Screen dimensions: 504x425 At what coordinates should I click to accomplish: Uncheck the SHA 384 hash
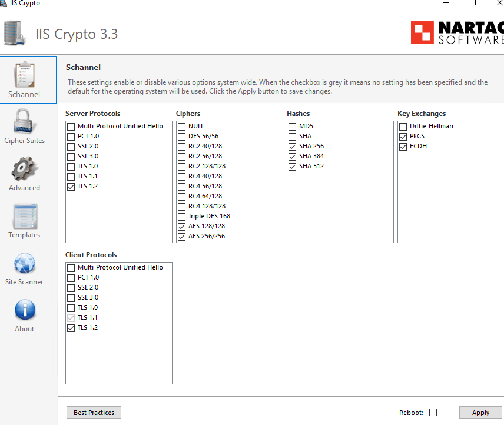click(x=292, y=157)
